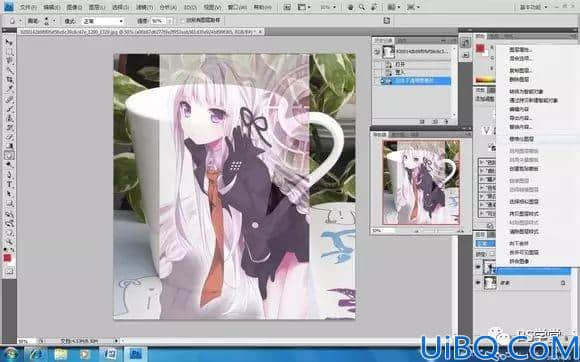
Task: Select the Rectangular Marquee tool
Action: [x=9, y=51]
